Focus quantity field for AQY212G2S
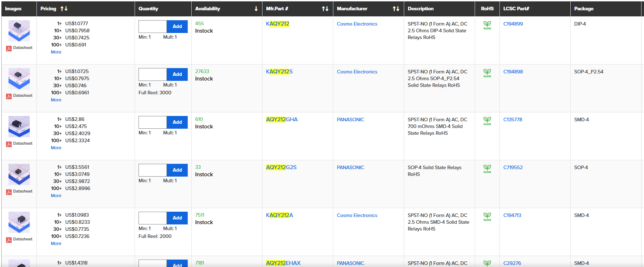The height and width of the screenshot is (267, 644). point(153,170)
